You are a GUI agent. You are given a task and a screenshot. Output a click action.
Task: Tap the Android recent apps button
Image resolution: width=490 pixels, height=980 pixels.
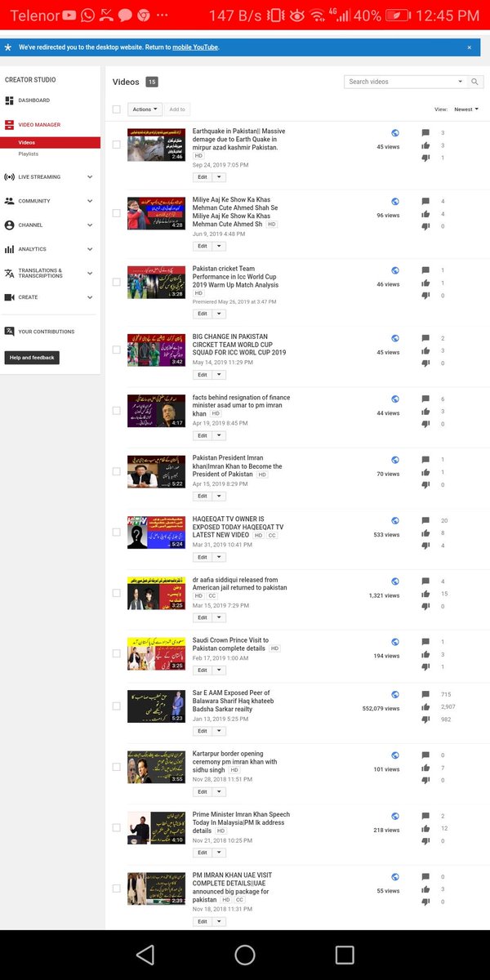point(345,955)
